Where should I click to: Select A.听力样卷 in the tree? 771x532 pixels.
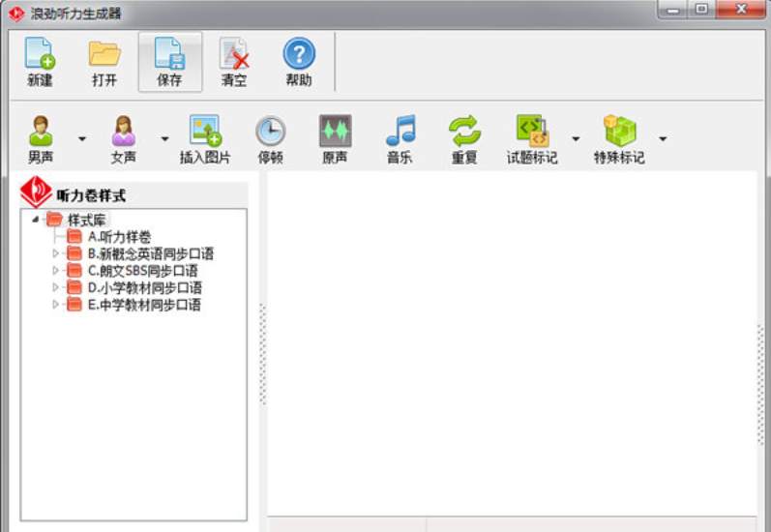click(109, 237)
